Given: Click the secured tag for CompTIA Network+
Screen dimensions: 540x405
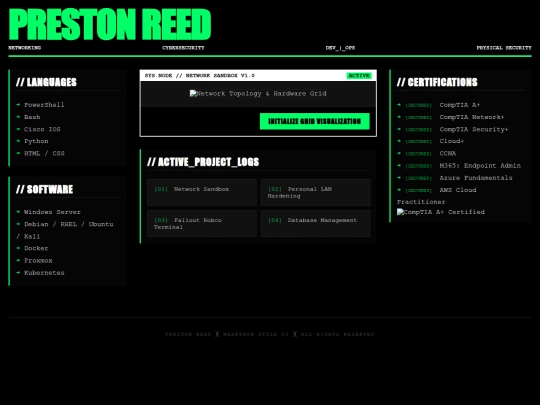Looking at the screenshot, I should coord(418,118).
